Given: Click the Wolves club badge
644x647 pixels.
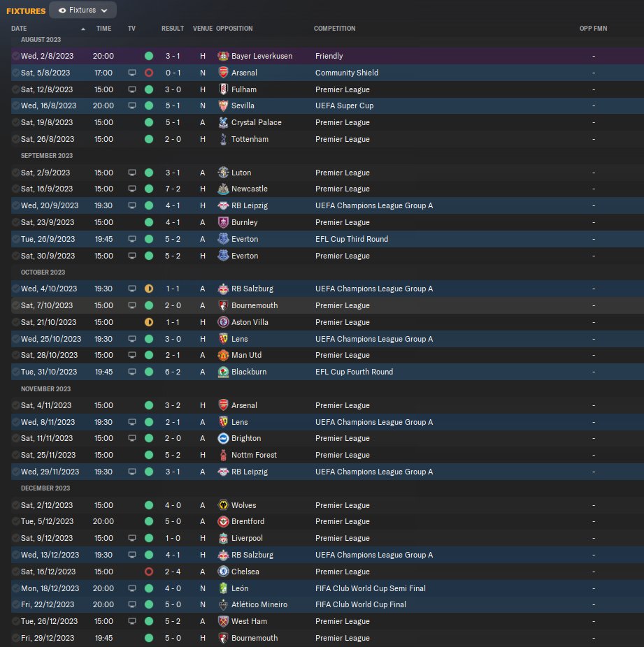Looking at the screenshot, I should pyautogui.click(x=223, y=505).
